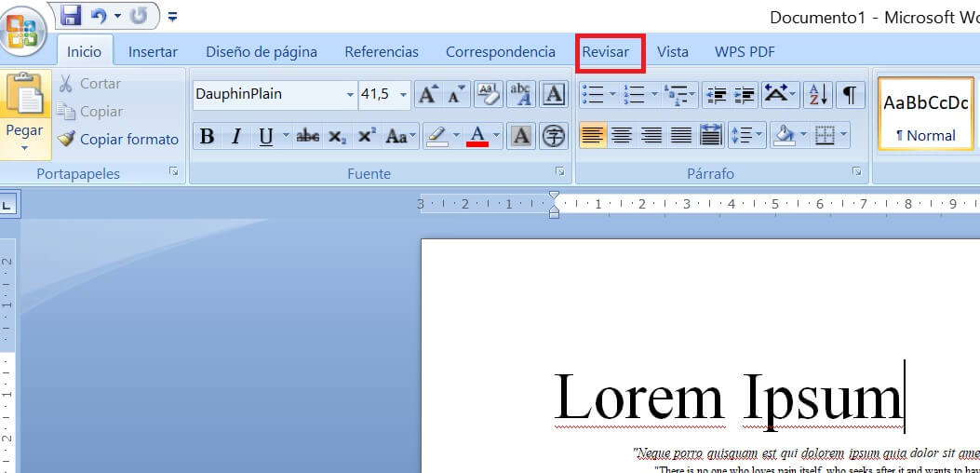
Task: Click the Redo button in quick access
Action: pos(138,16)
